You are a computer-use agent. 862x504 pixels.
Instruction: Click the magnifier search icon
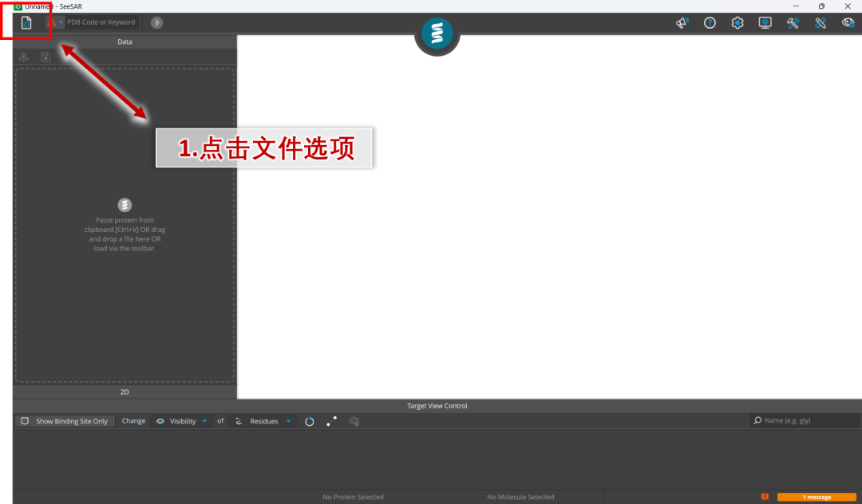pos(757,420)
